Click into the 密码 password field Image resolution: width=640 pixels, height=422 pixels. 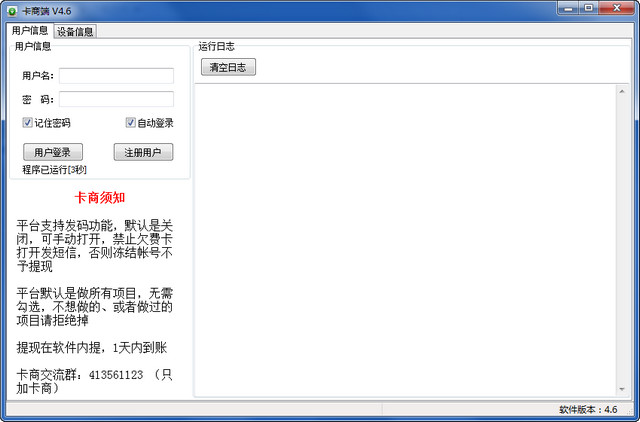[x=116, y=99]
